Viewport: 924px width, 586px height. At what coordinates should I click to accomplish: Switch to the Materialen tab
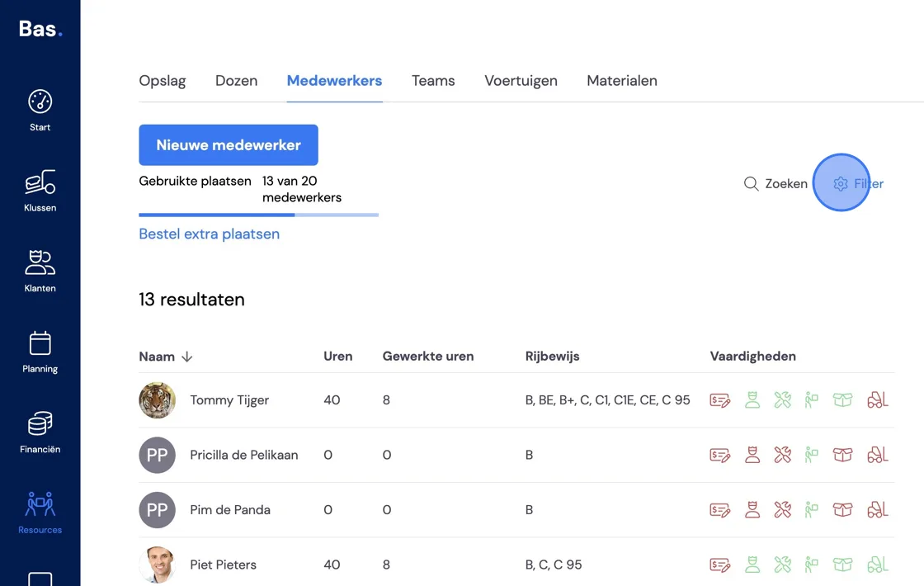[x=622, y=81]
